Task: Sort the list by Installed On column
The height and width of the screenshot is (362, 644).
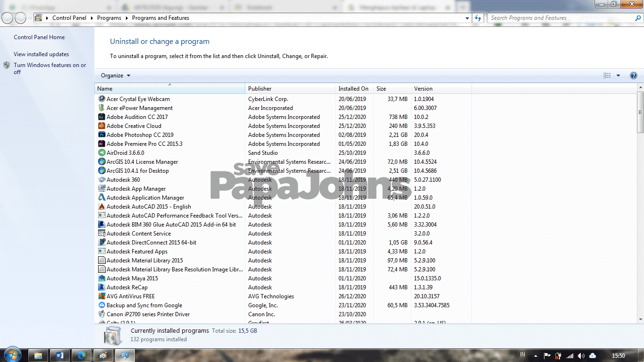Action: pyautogui.click(x=354, y=89)
